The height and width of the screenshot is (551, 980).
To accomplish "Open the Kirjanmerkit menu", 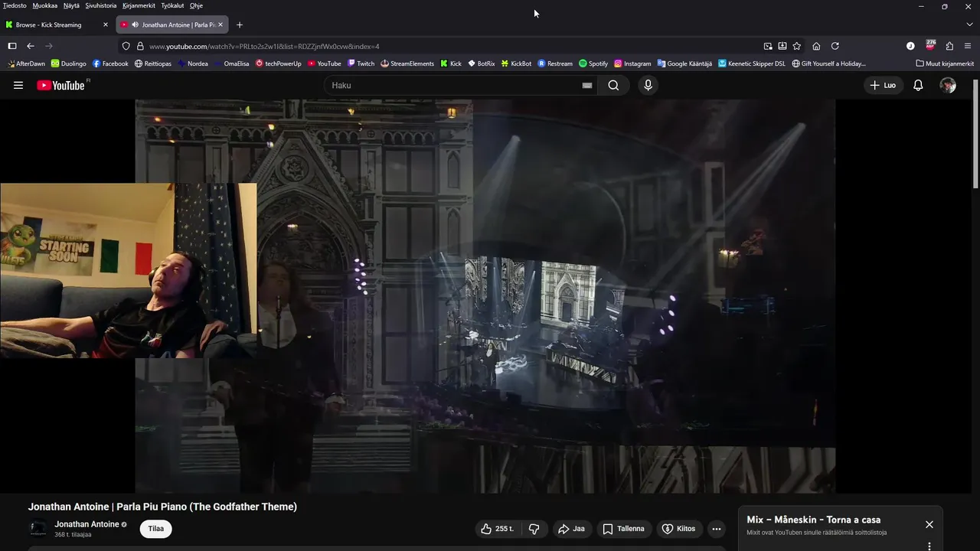I will 139,5.
